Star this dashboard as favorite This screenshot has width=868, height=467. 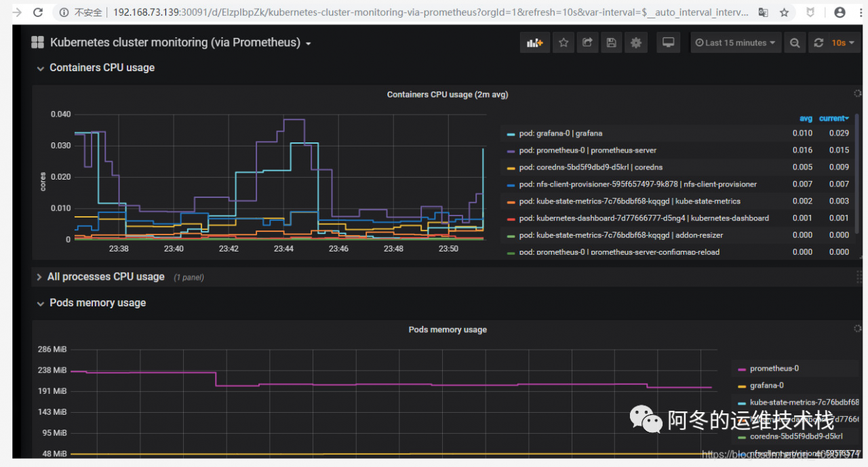564,43
